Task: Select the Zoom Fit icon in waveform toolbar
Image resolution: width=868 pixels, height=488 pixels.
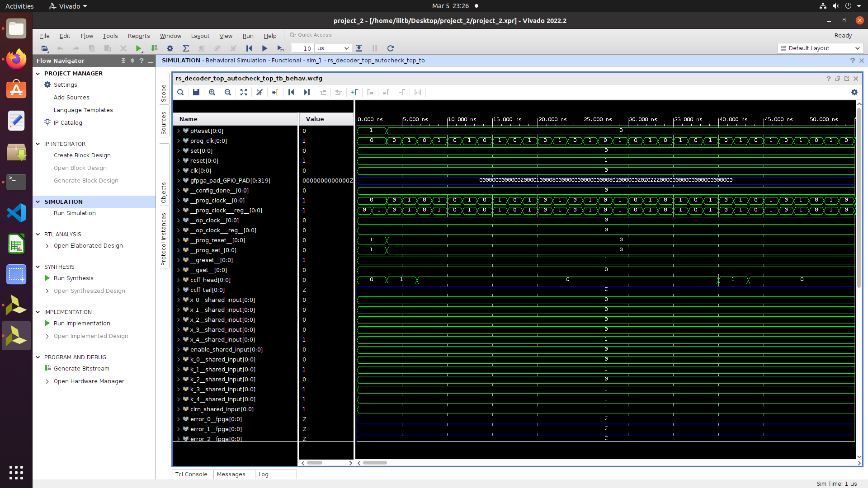Action: click(244, 92)
